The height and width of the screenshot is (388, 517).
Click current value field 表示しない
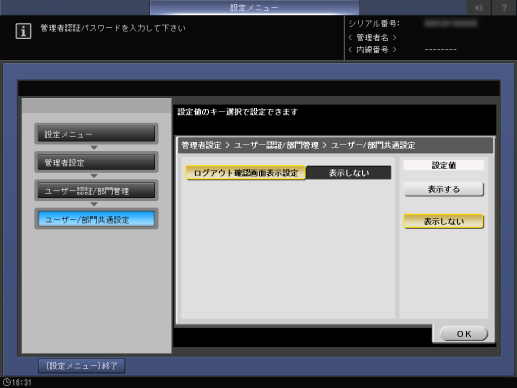[349, 173]
